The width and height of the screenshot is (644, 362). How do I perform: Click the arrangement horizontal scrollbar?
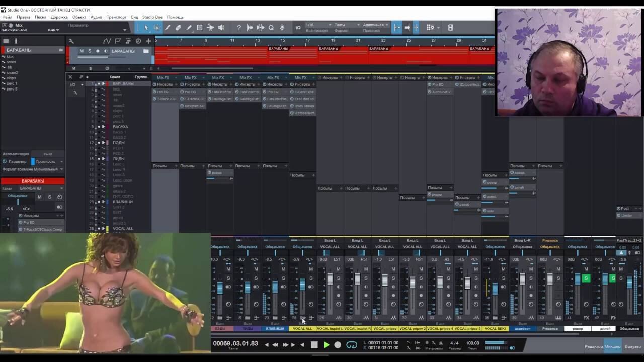(212, 69)
